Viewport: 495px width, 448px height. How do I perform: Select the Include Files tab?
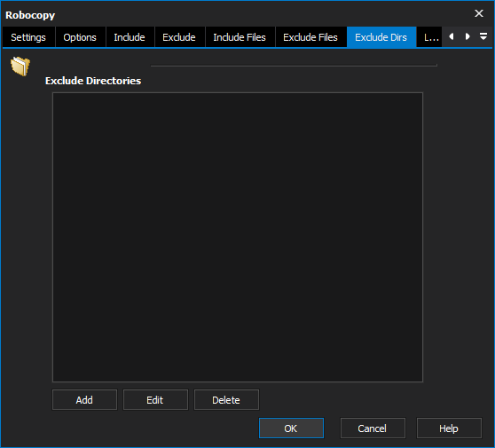[240, 37]
